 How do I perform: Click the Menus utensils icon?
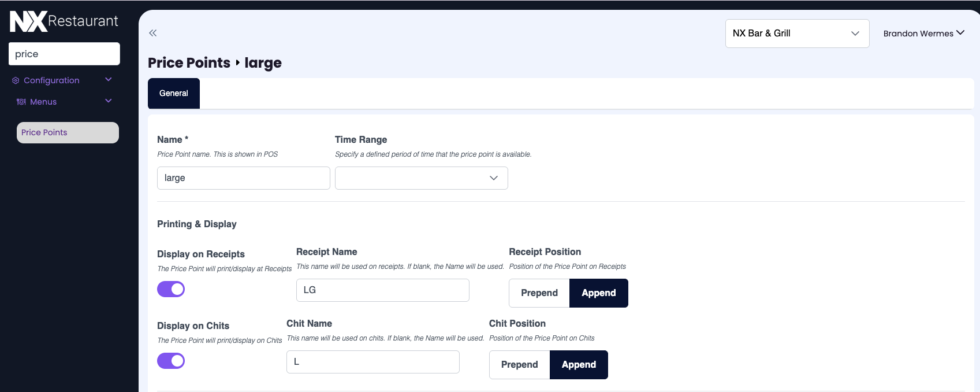tap(21, 102)
